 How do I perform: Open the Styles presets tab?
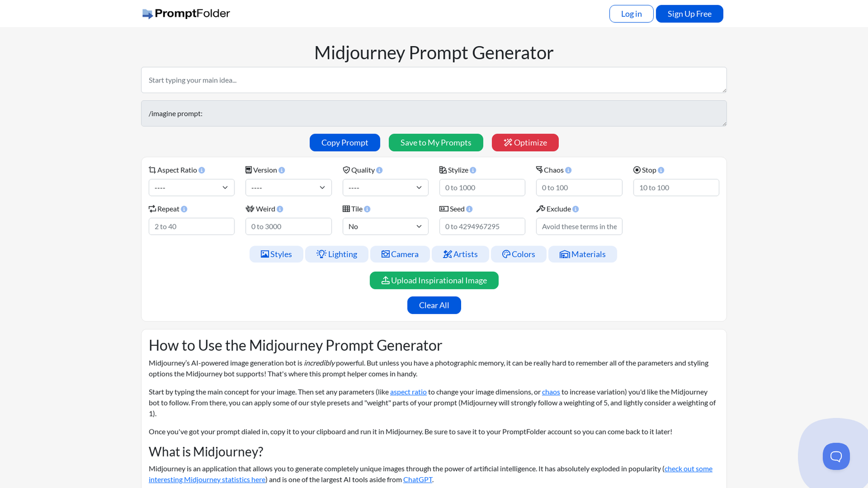[276, 254]
